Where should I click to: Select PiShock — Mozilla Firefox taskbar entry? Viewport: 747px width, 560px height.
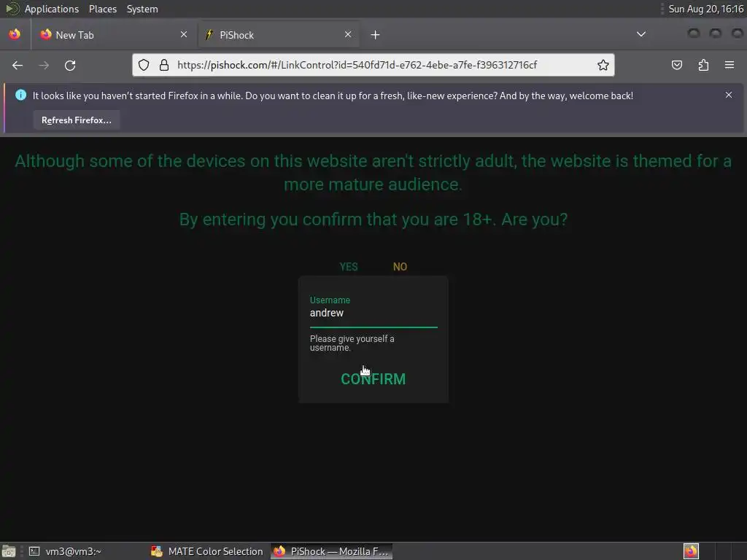click(332, 551)
